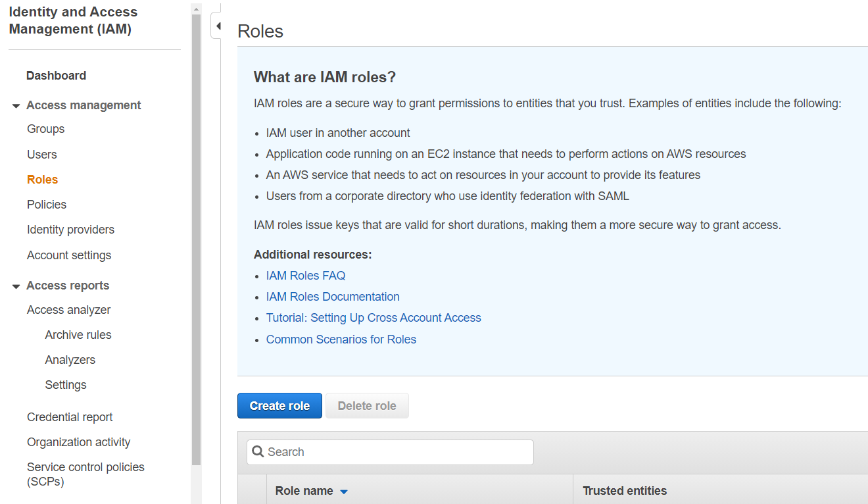The image size is (868, 504).
Task: Collapse the Access reports section
Action: pos(16,286)
